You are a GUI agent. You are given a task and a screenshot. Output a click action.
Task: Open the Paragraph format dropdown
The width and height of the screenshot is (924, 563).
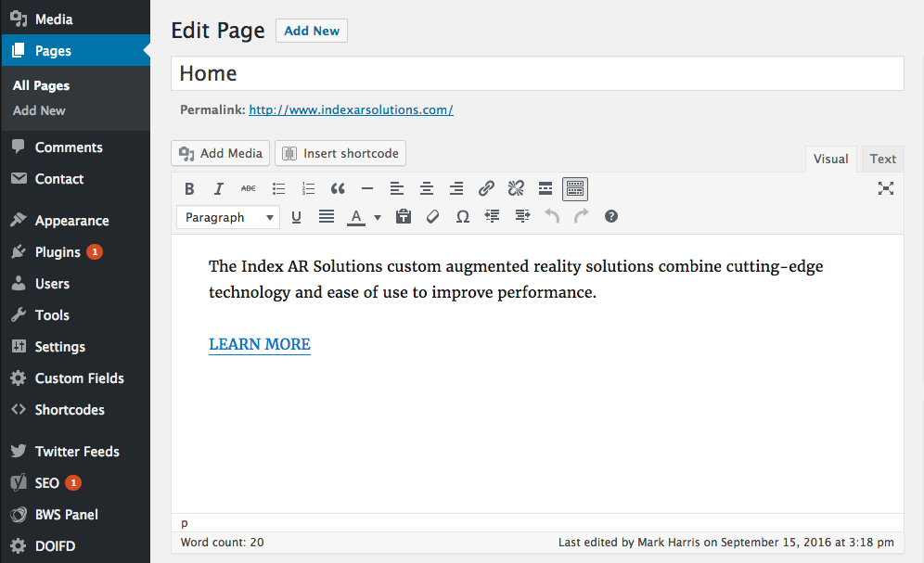[228, 217]
